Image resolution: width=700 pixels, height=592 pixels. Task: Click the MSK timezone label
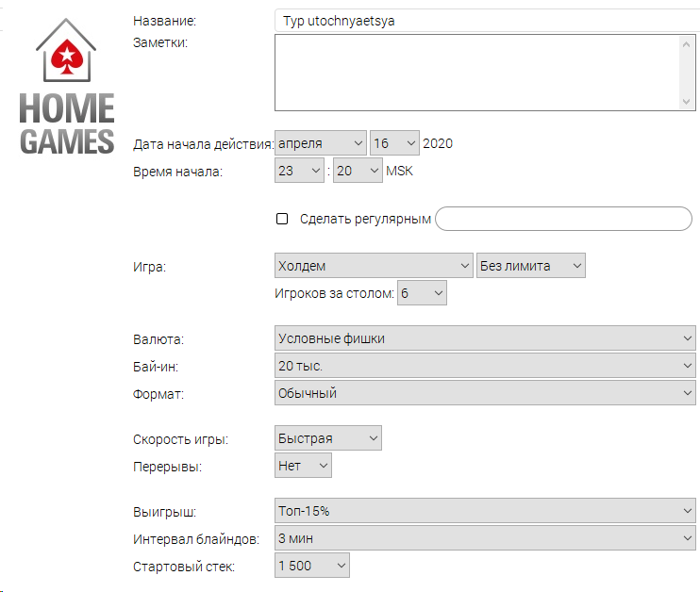[400, 171]
